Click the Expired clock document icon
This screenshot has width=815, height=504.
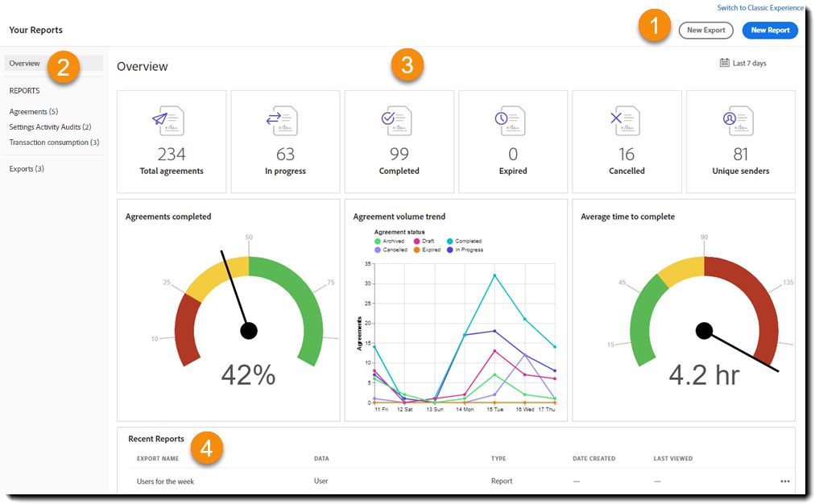click(x=510, y=121)
